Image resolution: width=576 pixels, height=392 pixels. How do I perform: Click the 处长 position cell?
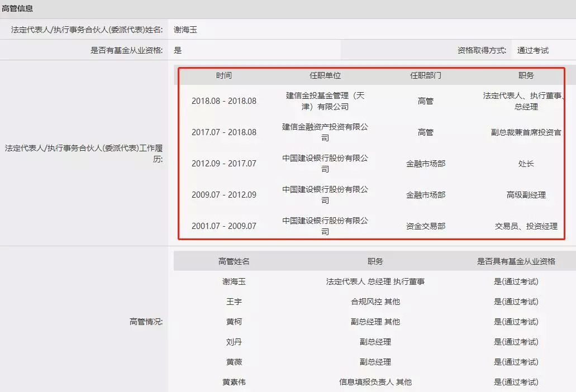[526, 163]
